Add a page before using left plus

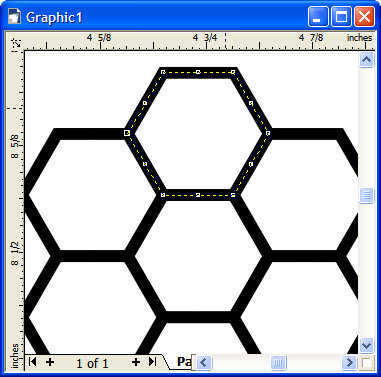50,362
